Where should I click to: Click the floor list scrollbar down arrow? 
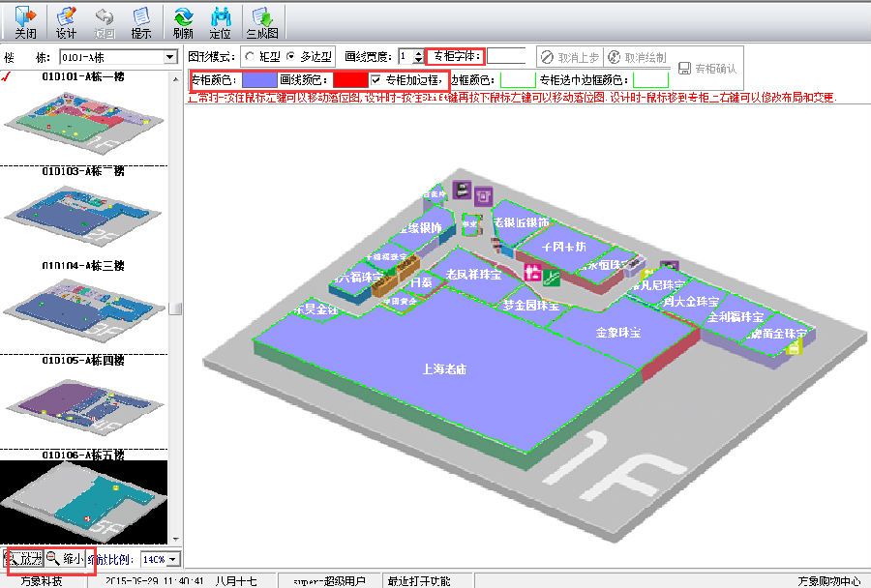(175, 539)
